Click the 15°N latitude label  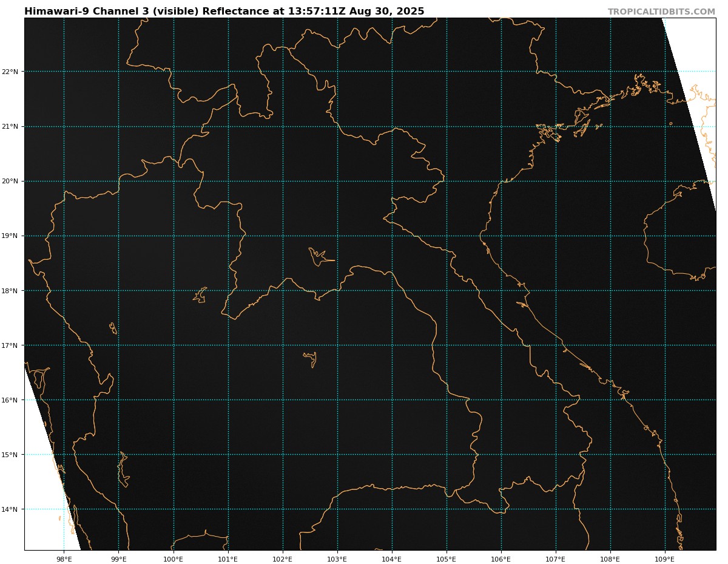[x=10, y=455]
